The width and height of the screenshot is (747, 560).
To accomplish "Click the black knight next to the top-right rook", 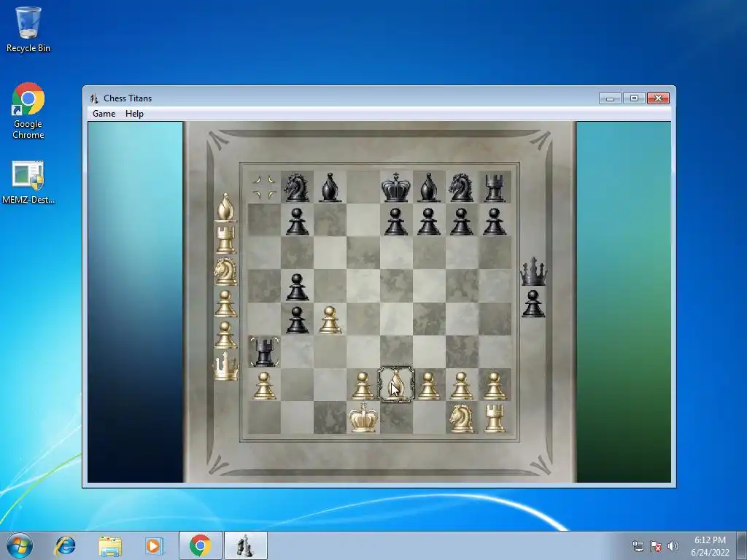I will [461, 187].
